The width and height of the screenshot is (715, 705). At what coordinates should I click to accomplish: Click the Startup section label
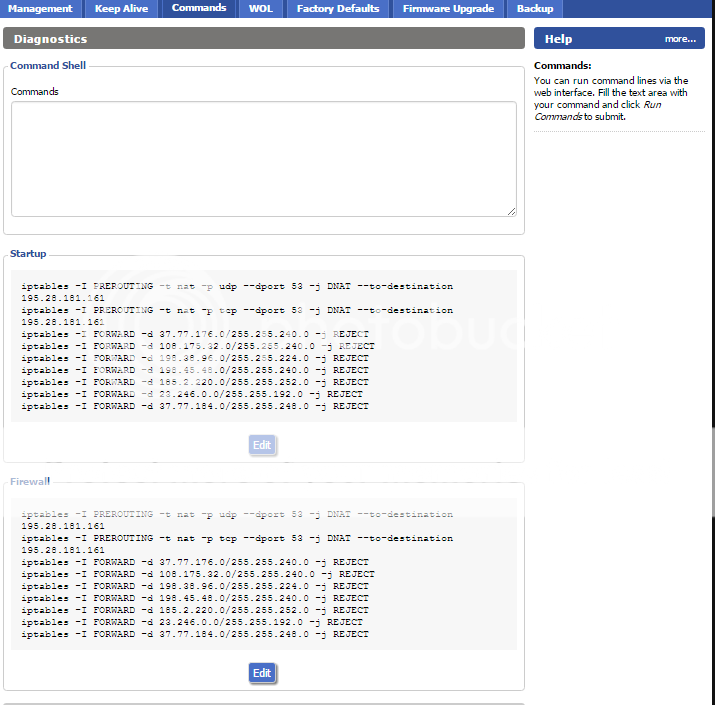coord(28,254)
